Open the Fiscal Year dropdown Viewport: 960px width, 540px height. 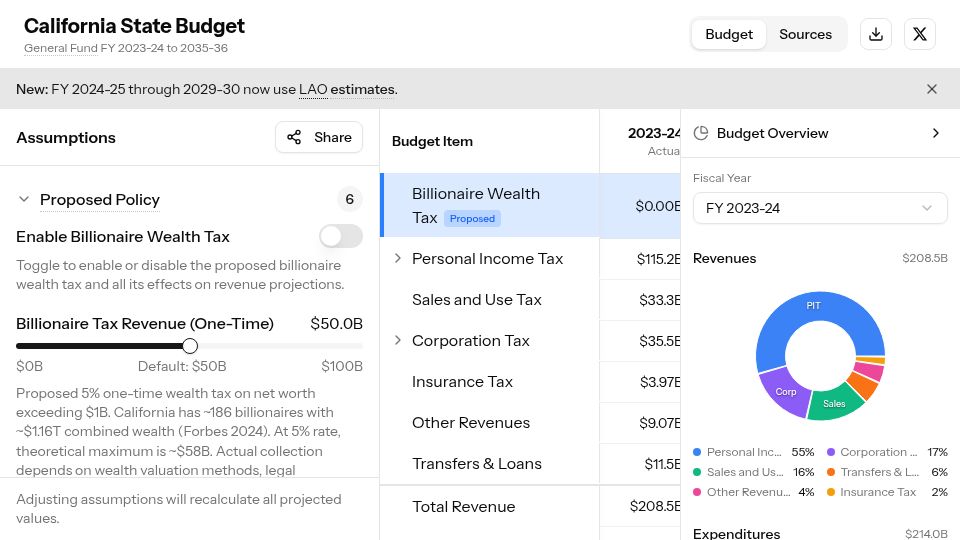pyautogui.click(x=820, y=208)
